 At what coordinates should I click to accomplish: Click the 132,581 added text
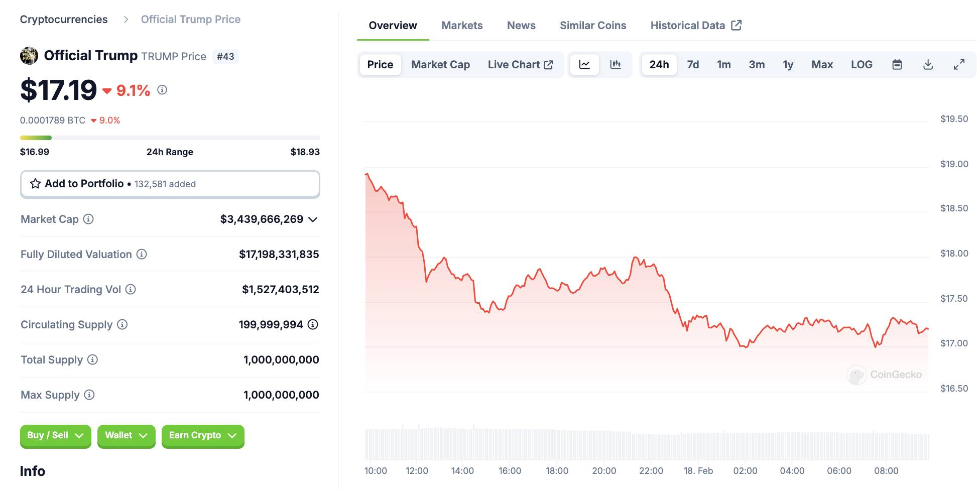tap(165, 184)
